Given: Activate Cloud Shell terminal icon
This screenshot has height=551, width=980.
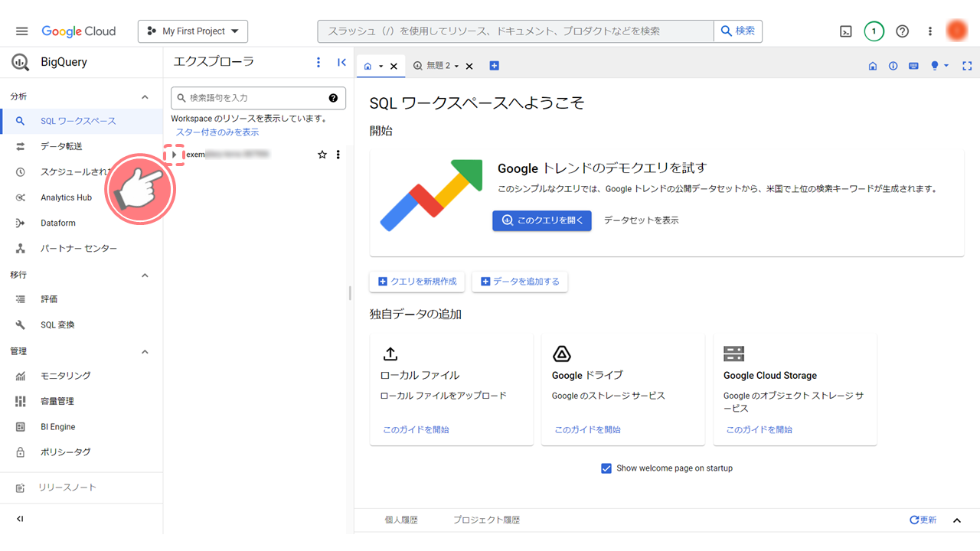Looking at the screenshot, I should coord(846,31).
